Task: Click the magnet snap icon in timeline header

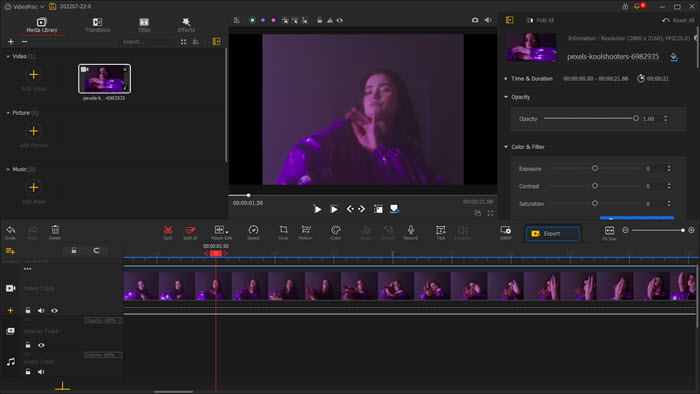Action: click(96, 250)
